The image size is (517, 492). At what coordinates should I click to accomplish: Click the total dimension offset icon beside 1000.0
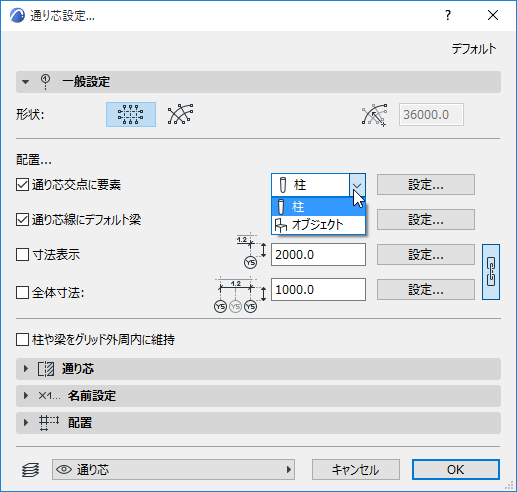240,295
